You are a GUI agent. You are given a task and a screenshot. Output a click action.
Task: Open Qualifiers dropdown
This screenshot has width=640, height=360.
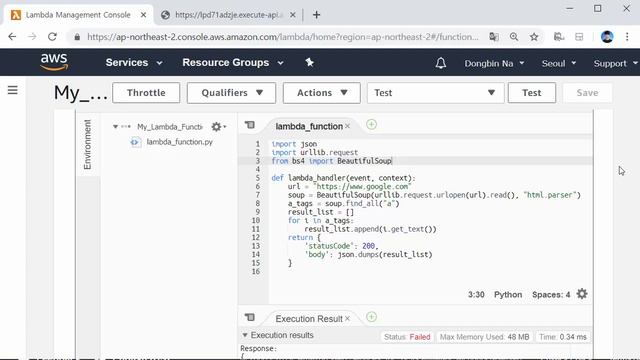[231, 93]
